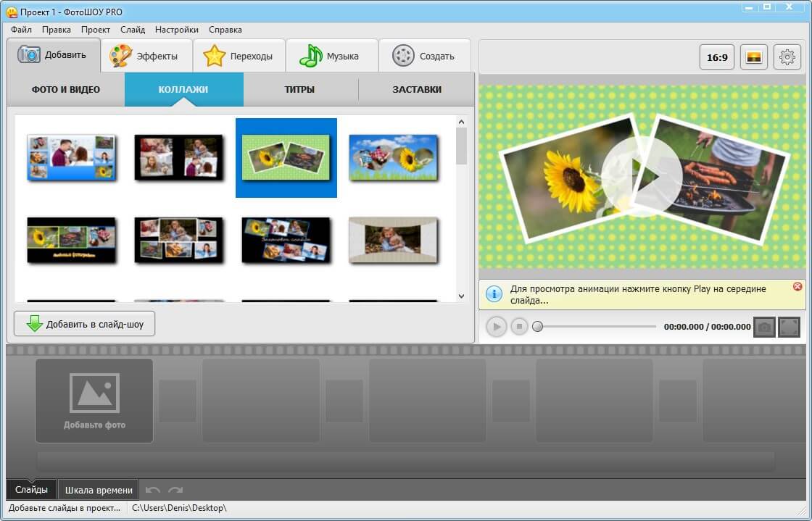Enter fullscreen preview mode

pyautogui.click(x=789, y=327)
